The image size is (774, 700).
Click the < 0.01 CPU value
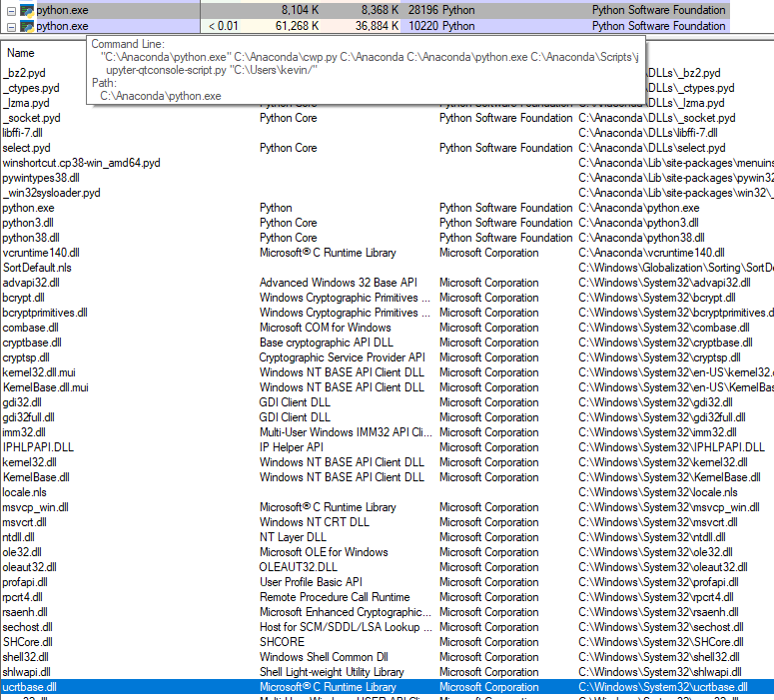point(223,26)
